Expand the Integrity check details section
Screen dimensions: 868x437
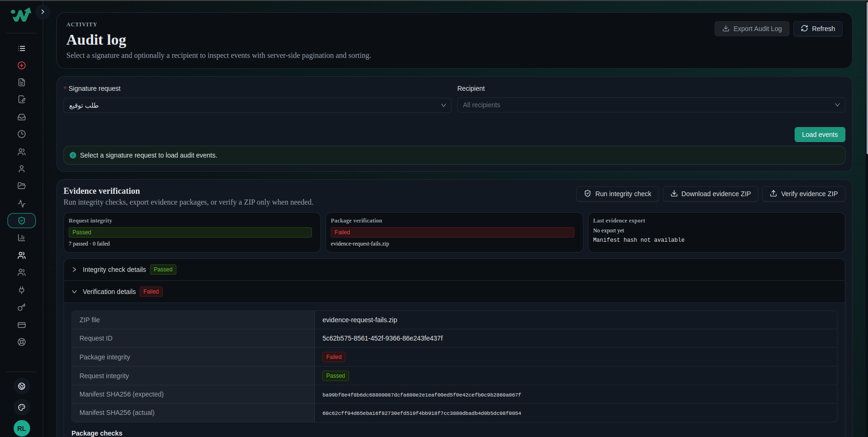tap(75, 270)
